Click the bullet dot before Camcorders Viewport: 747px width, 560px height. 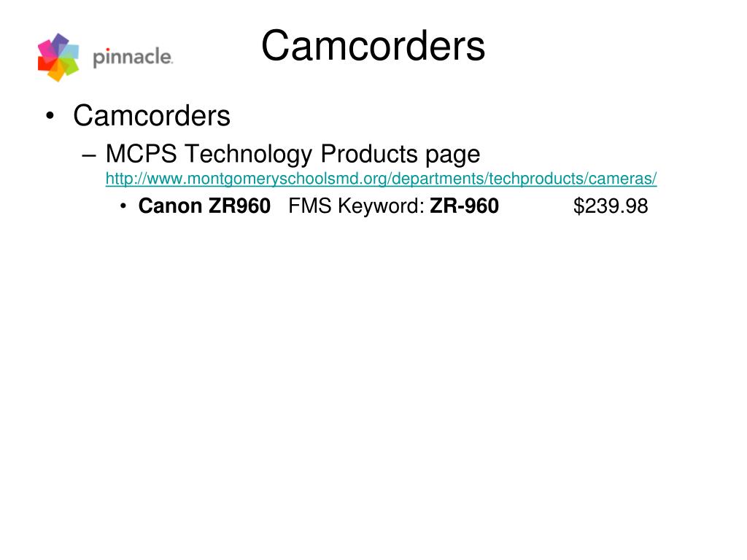(x=50, y=116)
